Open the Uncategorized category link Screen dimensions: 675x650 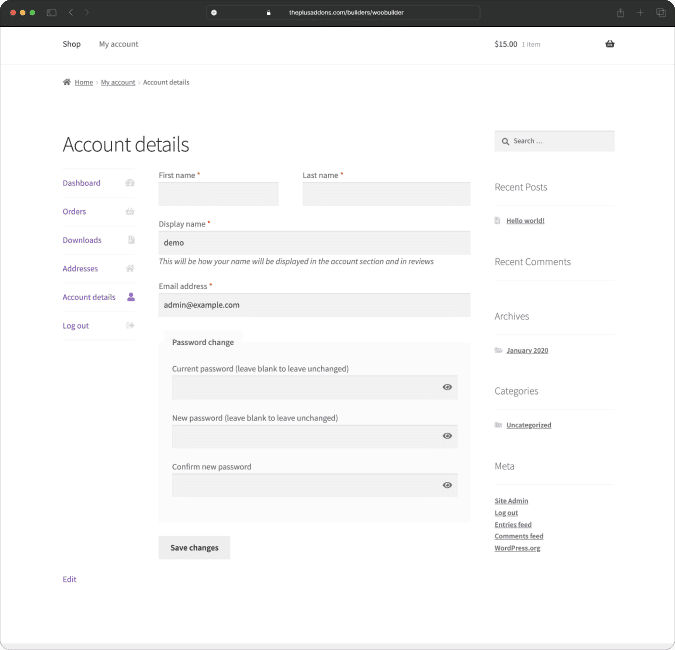tap(528, 425)
